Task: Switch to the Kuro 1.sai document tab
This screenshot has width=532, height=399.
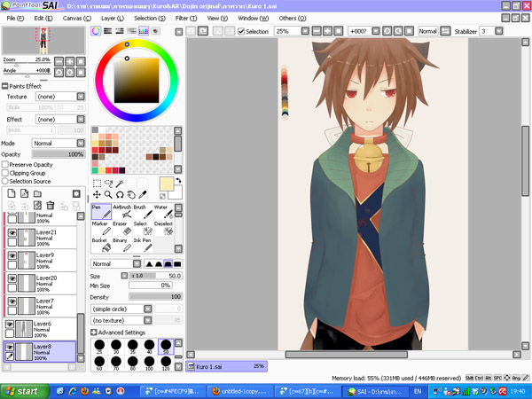Action: [227, 366]
